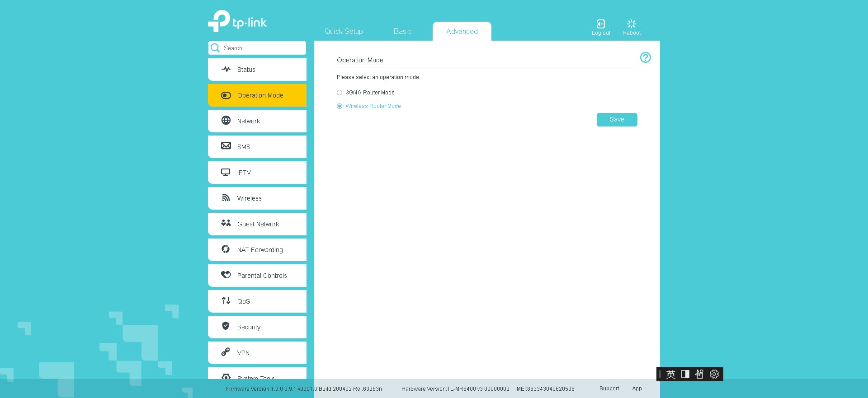Viewport: 868px width, 398px height.
Task: Toggle the IME half/full width icon
Action: pyautogui.click(x=685, y=374)
